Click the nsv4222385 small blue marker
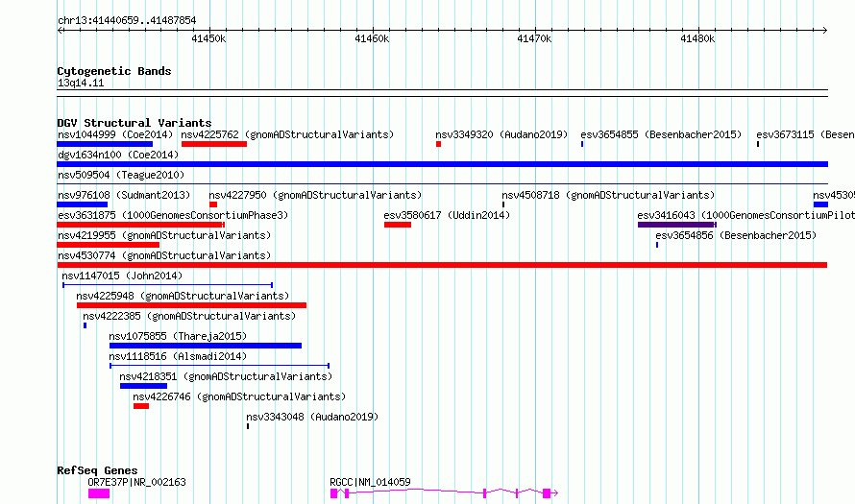 (x=85, y=325)
